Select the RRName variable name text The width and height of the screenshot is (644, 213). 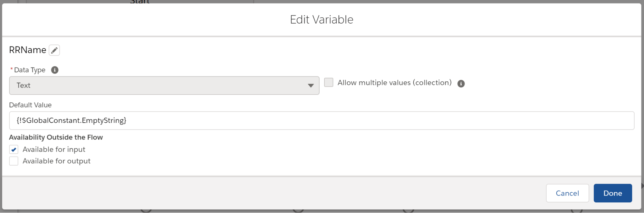(x=28, y=50)
